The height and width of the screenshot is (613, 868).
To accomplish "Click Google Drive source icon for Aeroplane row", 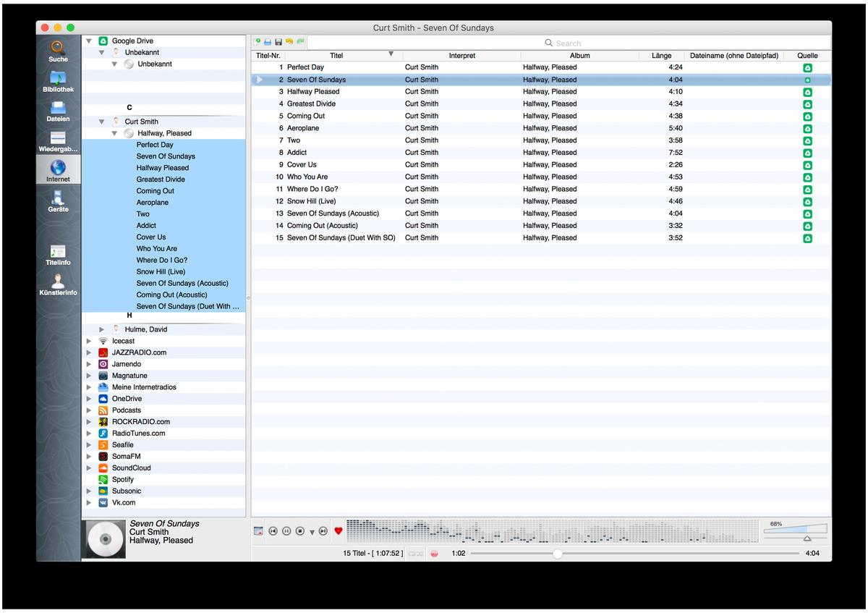I will tap(807, 128).
